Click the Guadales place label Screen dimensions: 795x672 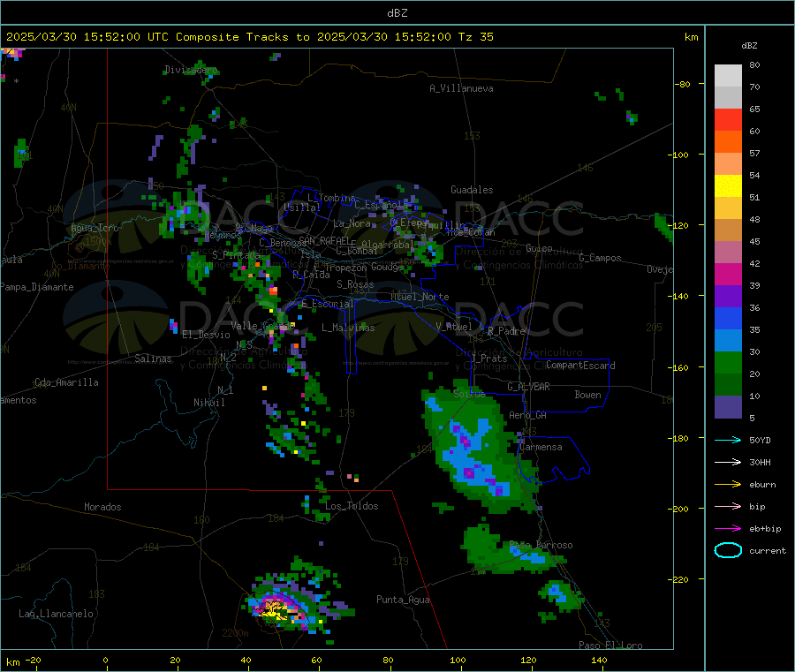tap(472, 190)
